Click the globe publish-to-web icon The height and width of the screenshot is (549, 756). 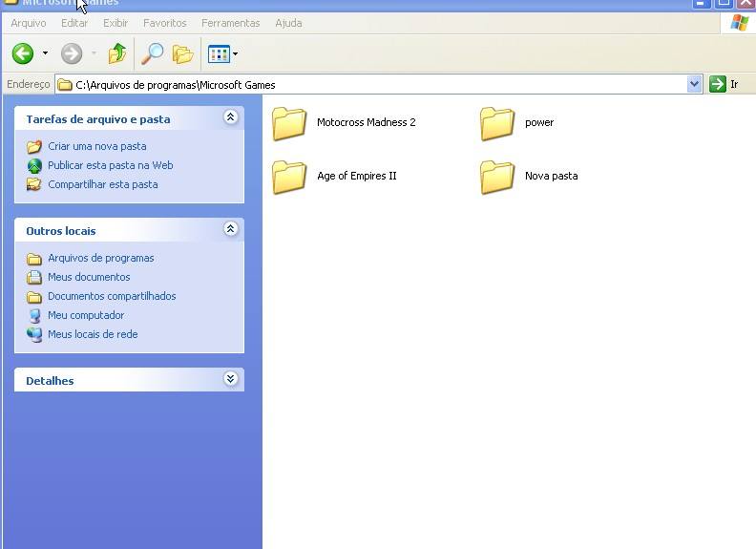tap(34, 165)
